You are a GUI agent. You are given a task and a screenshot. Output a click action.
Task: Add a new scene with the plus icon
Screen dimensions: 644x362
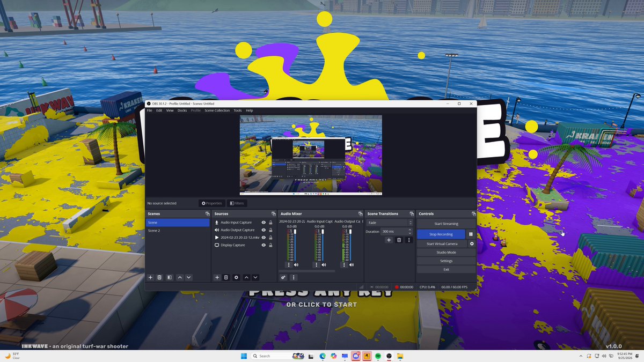[150, 277]
